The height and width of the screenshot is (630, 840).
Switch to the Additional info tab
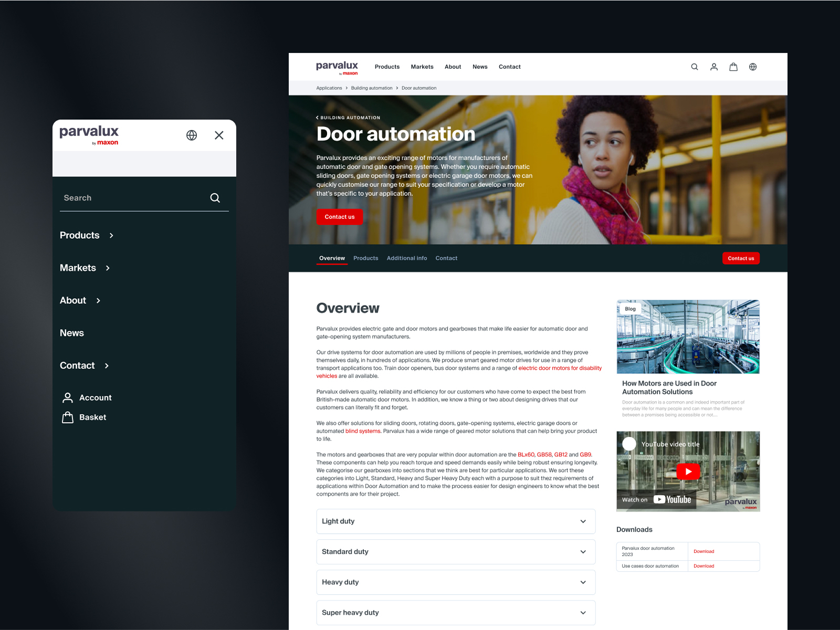[x=407, y=258]
